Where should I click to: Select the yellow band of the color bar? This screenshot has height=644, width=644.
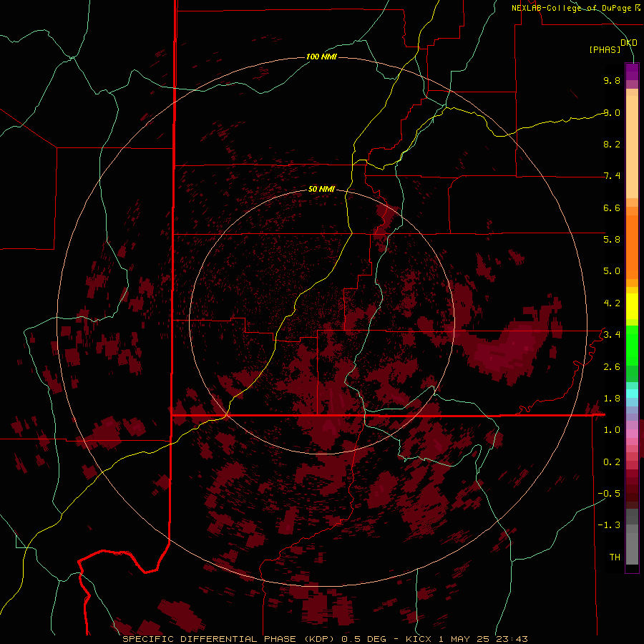click(x=632, y=306)
